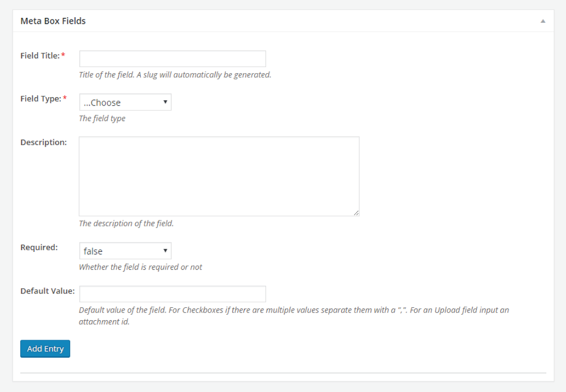
Task: Click the 'Field Title:' label
Action: [x=40, y=55]
